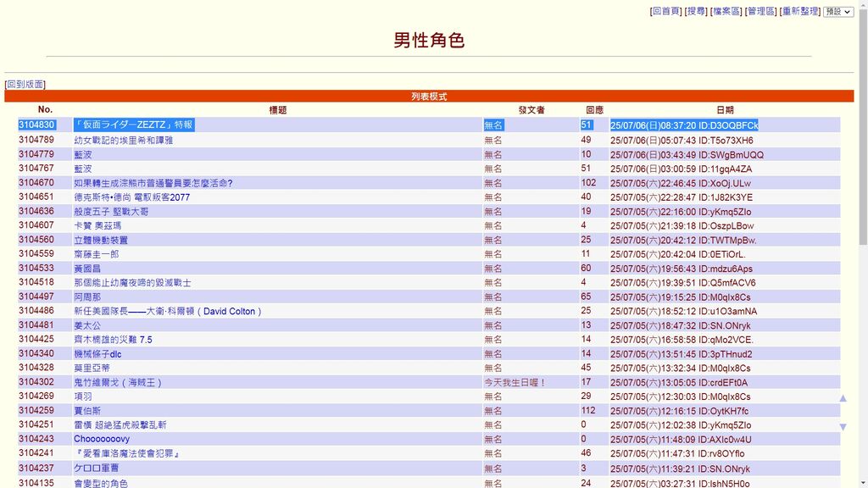Open the 搜尋 page
The image size is (868, 488).
pyautogui.click(x=696, y=12)
